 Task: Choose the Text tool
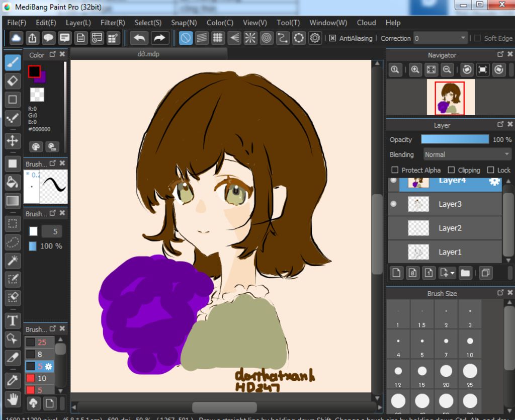13,320
